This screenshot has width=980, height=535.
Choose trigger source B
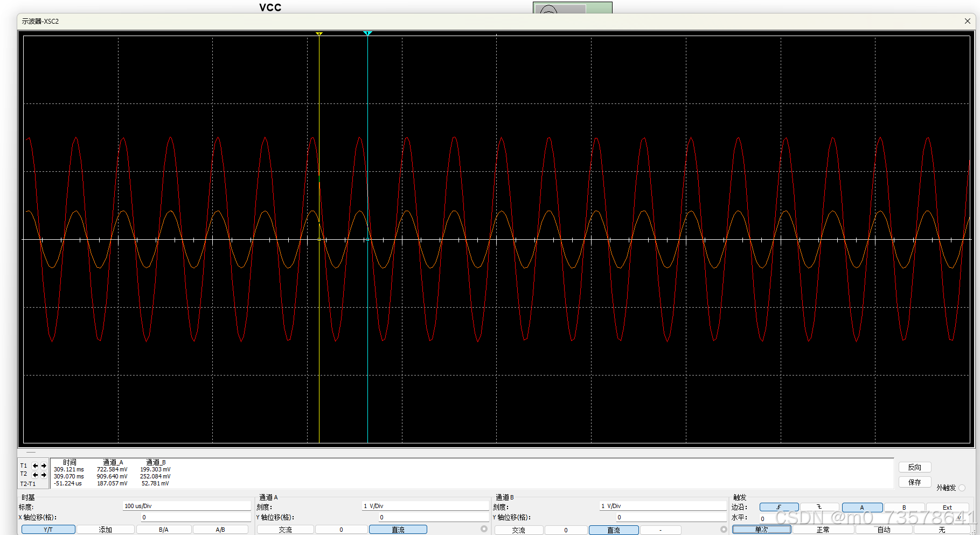click(905, 507)
